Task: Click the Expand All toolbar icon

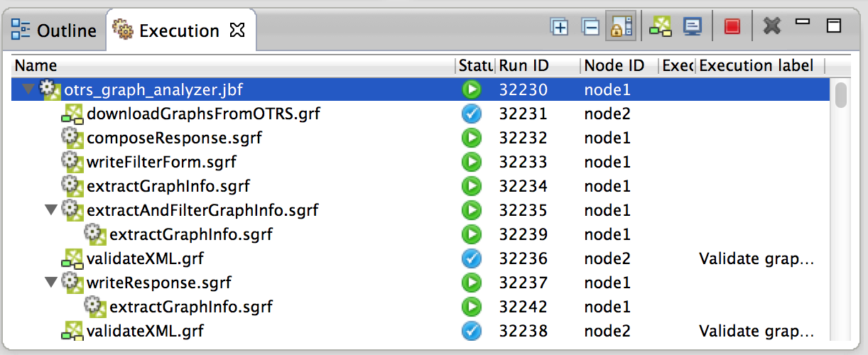Action: (560, 28)
